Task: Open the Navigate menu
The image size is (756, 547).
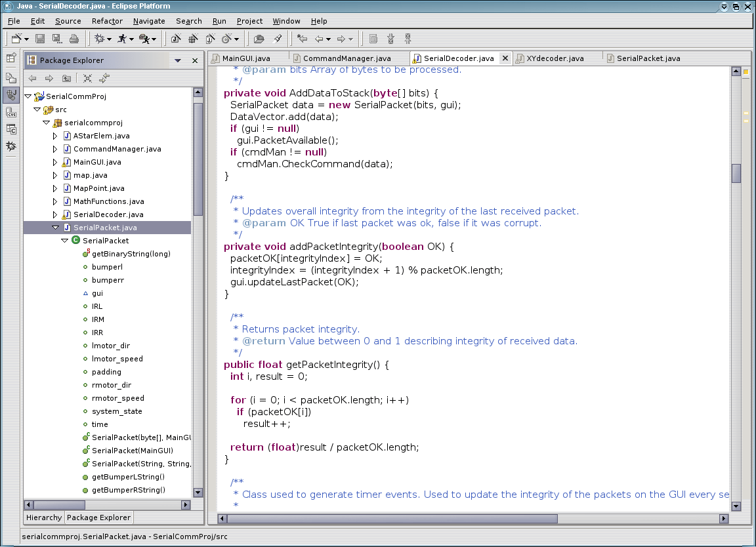Action: coord(149,21)
